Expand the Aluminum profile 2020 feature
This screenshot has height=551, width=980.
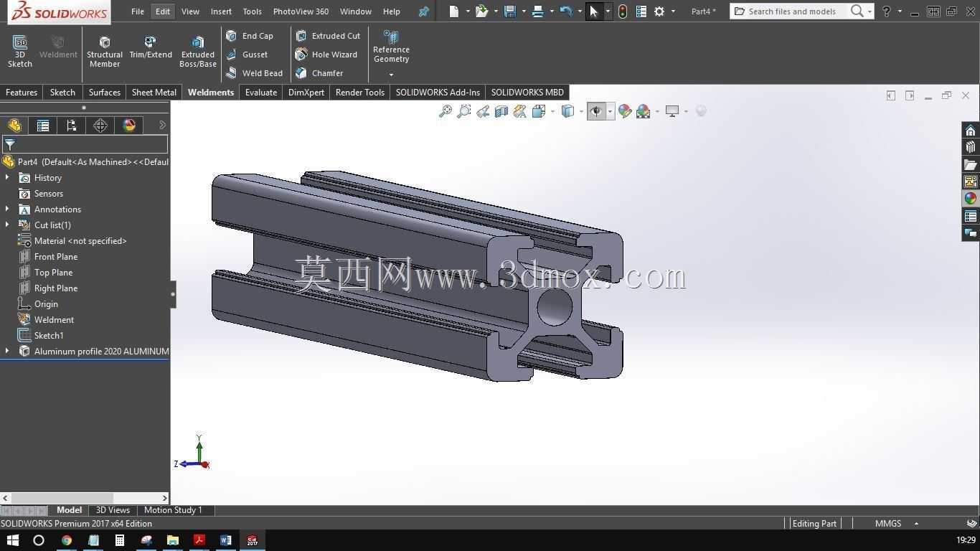(7, 352)
